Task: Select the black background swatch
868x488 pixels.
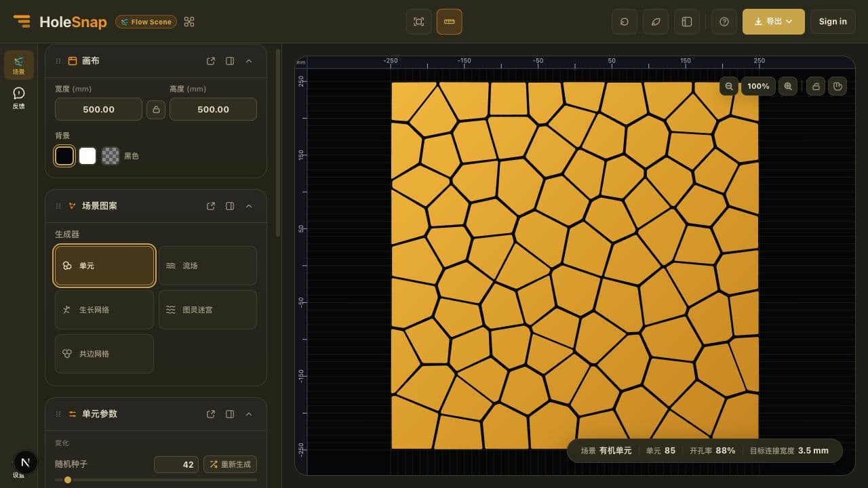Action: pyautogui.click(x=64, y=156)
